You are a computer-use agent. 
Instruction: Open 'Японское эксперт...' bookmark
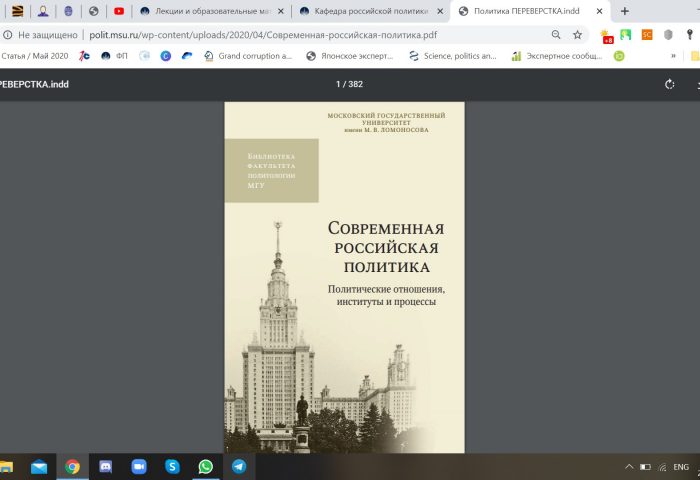(x=350, y=56)
